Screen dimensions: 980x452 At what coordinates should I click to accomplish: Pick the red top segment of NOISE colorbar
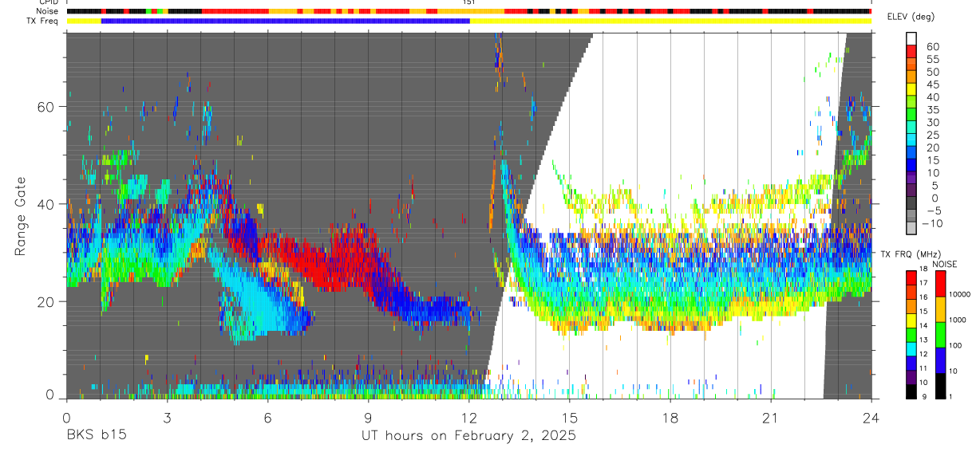tap(939, 284)
